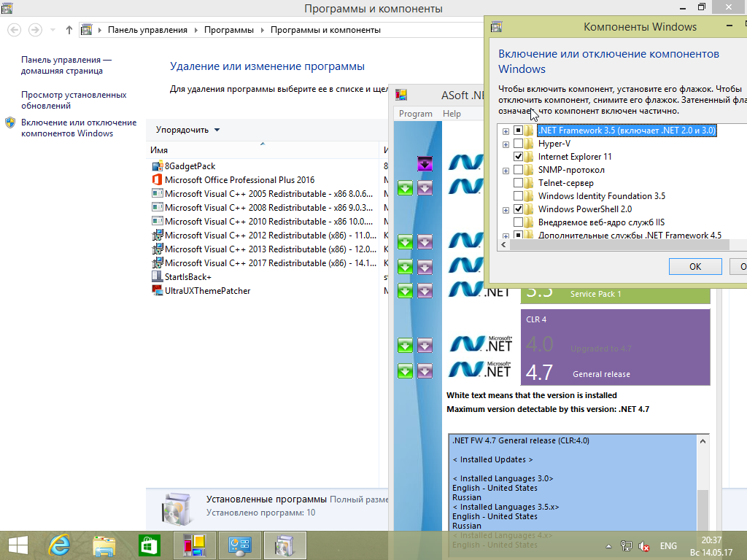Switch to ASoft .NET detector taskbar icon
The width and height of the screenshot is (747, 560).
point(194,545)
